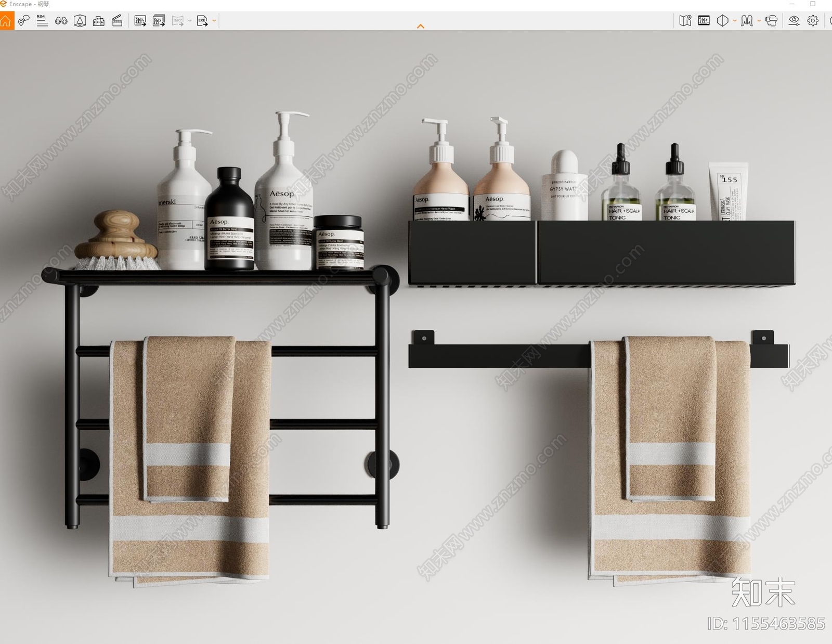Viewport: 832px width, 644px height.
Task: Minimize the Enscape window
Action: click(792, 4)
